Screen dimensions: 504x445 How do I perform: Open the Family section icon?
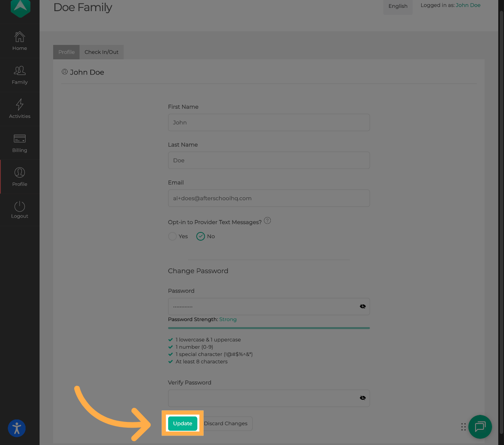pos(19,75)
